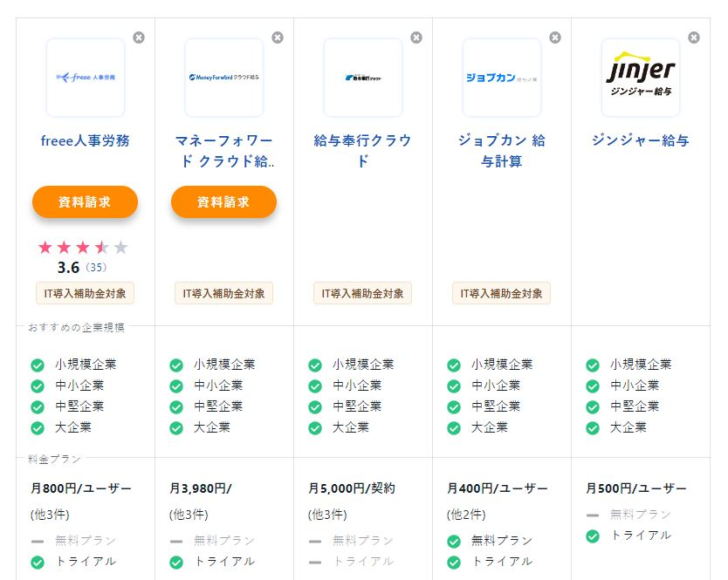Remove 給与奉行クラウド column with its X icon
This screenshot has height=580, width=728.
[x=416, y=38]
